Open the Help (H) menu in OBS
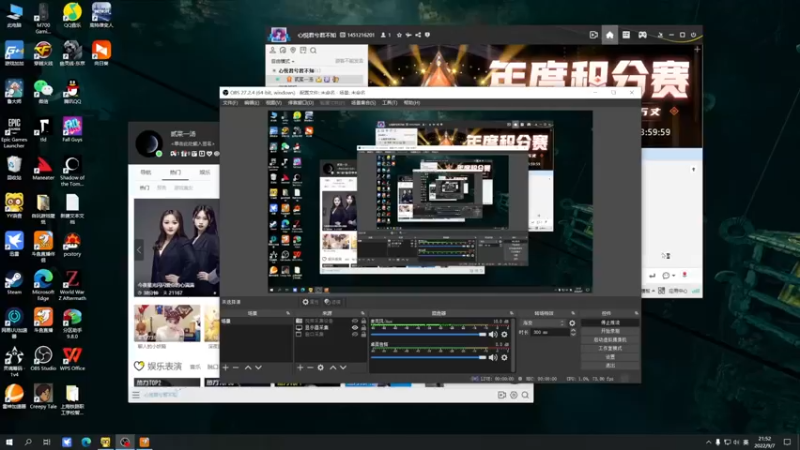Viewport: 800px width, 450px height. point(412,103)
